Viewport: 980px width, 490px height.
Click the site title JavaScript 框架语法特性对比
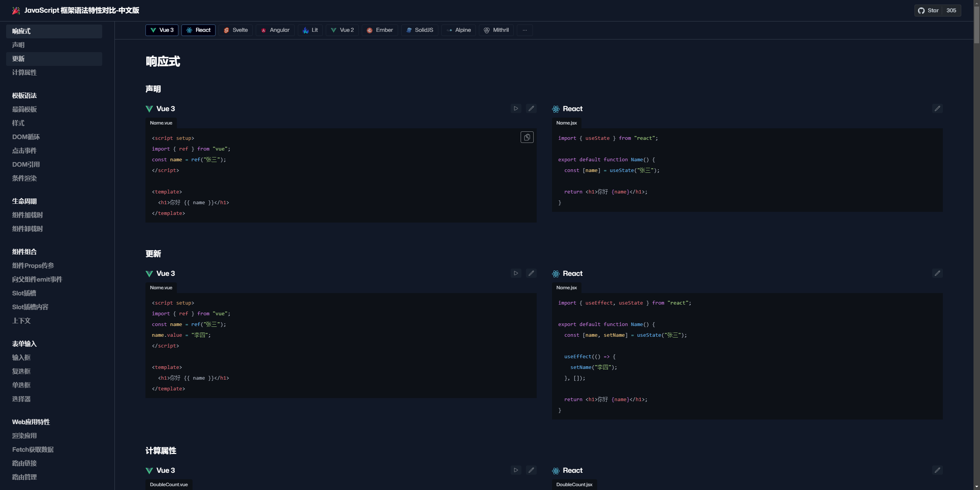pos(82,10)
